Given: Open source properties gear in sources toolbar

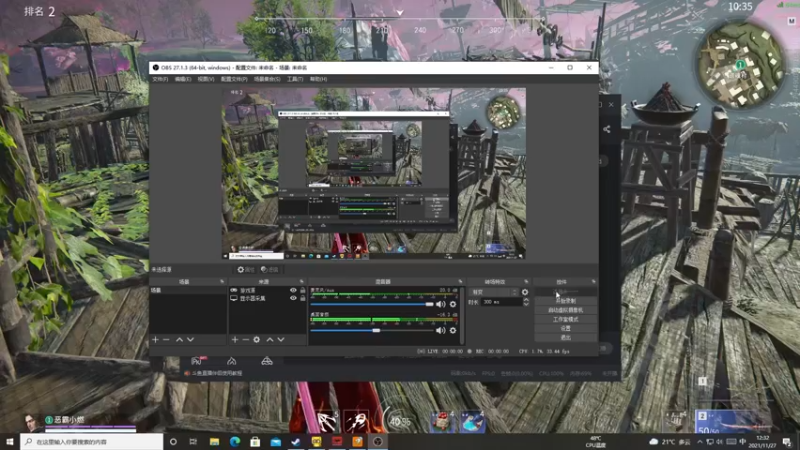Looking at the screenshot, I should pos(257,340).
